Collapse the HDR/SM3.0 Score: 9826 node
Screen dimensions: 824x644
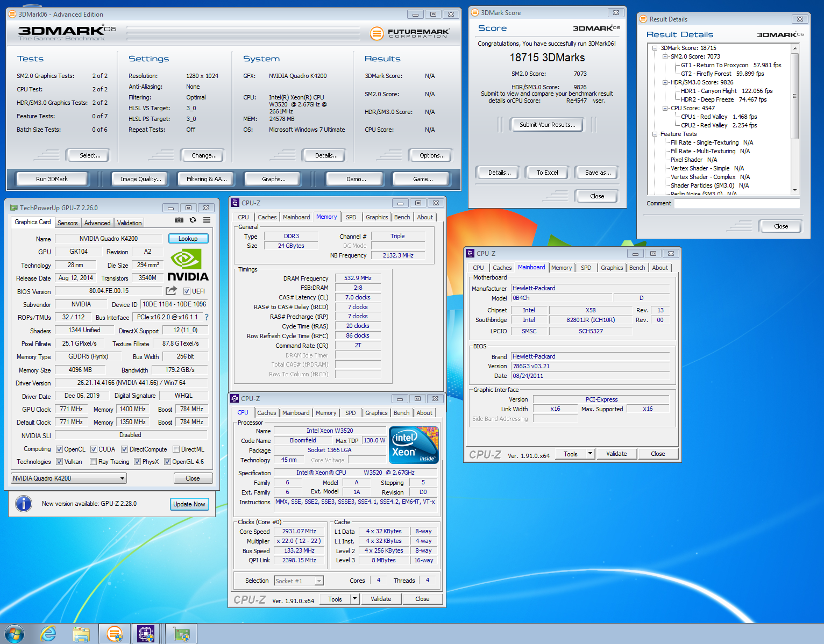click(x=665, y=82)
